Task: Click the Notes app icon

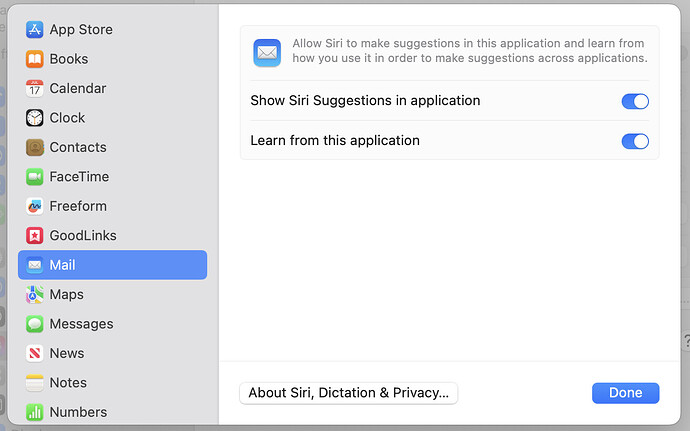Action: (x=34, y=383)
